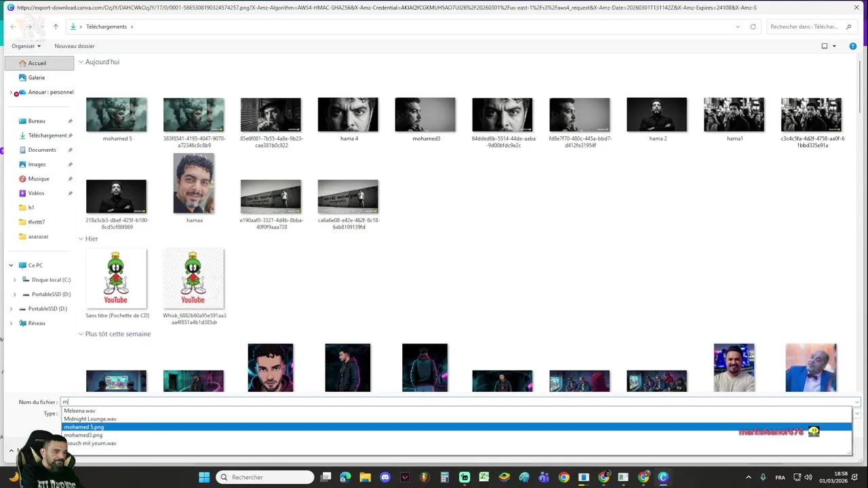Viewport: 868px width, 488px height.
Task: Click the Rechercher dans Téléchargements search box
Action: (811, 26)
